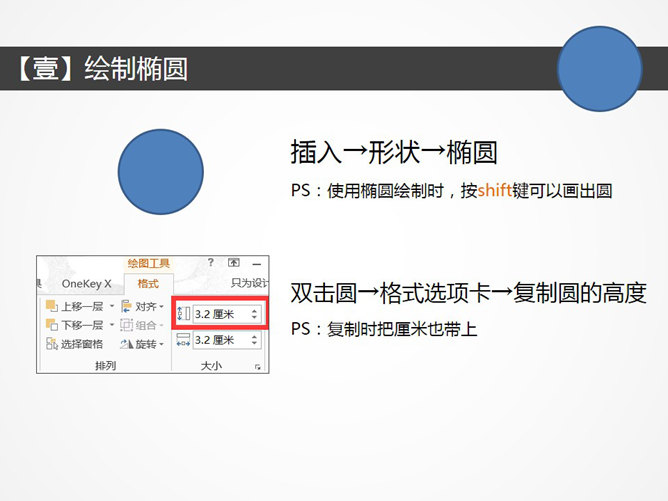Open the 下移一层 dropdown arrow
This screenshot has height=501, width=668.
[x=112, y=325]
